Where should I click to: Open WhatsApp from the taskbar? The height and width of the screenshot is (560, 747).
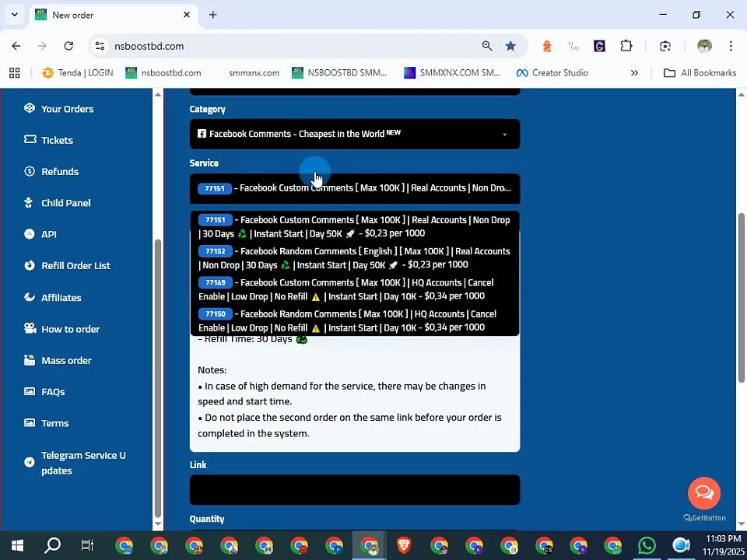[647, 545]
